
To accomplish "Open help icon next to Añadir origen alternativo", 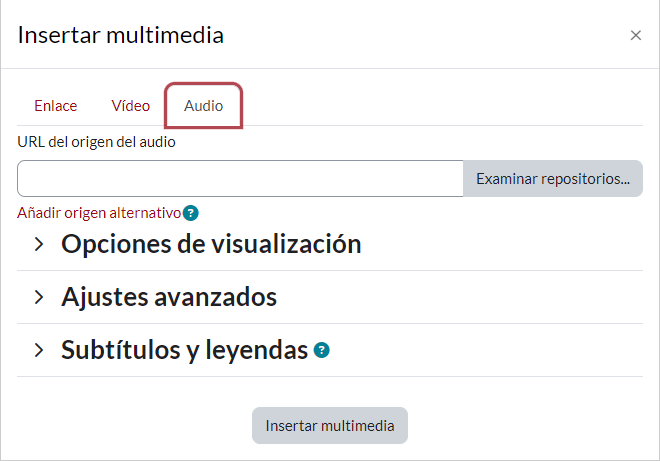I will point(191,213).
